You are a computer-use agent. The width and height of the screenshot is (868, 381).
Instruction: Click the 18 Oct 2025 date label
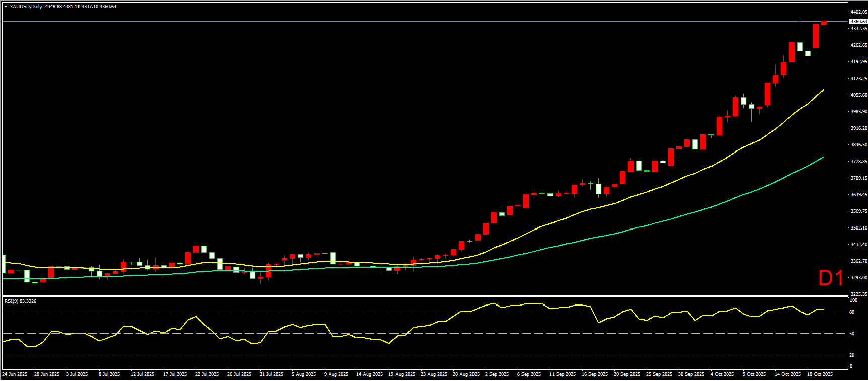tap(820, 374)
